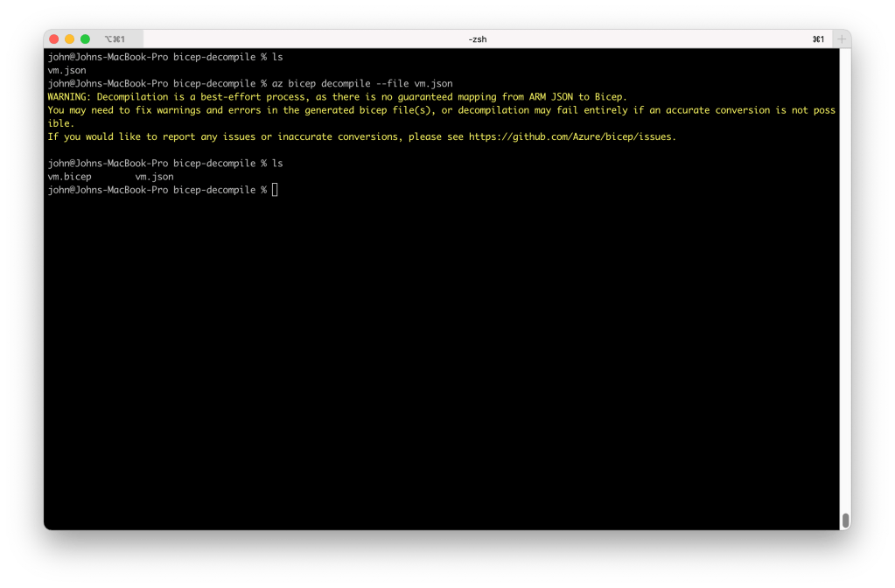
Task: Click the cursor at the current prompt
Action: 275,190
